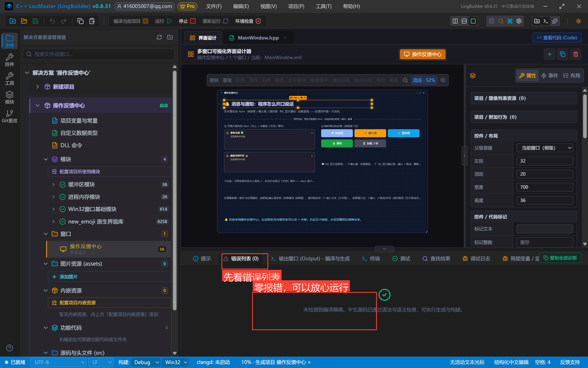Toggle the light theme sun icon
The width and height of the screenshot is (588, 368).
[x=579, y=21]
